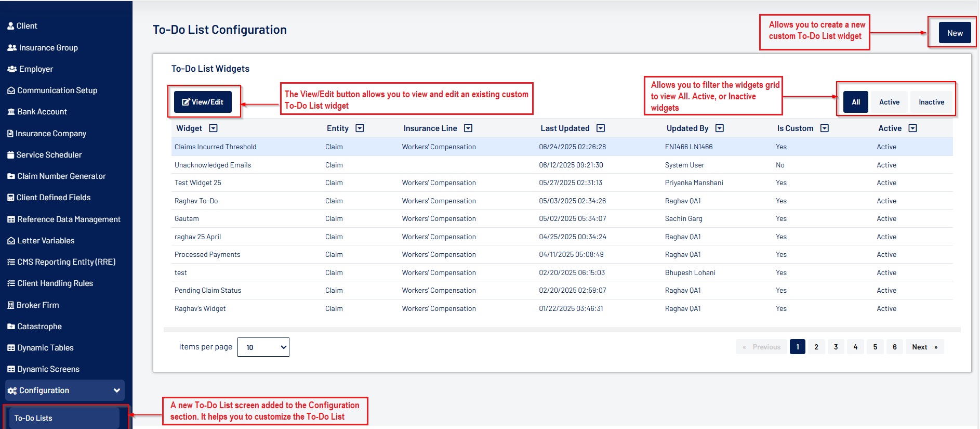This screenshot has height=429, width=980.
Task: Click the Service Scheduler calendar icon
Action: coord(10,155)
